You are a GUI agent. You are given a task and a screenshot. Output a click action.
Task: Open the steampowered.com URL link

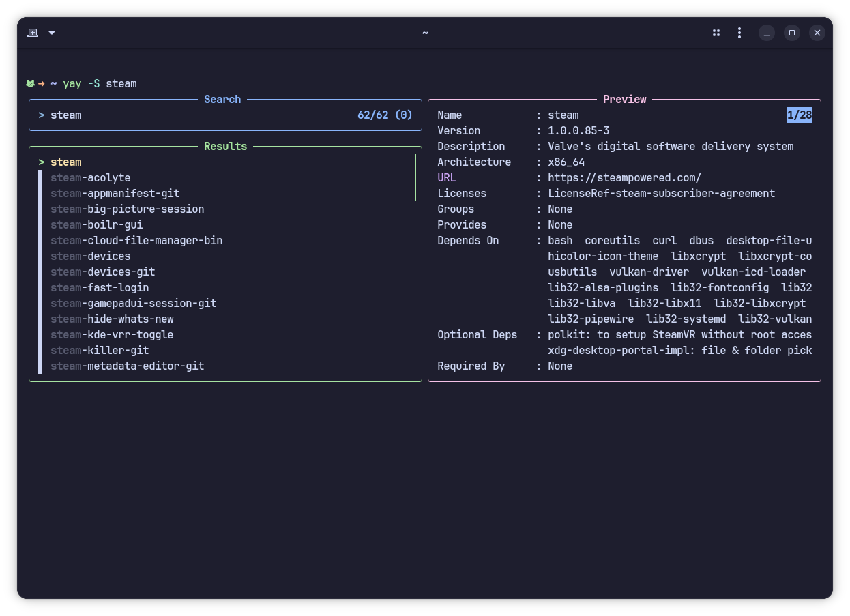coord(624,178)
